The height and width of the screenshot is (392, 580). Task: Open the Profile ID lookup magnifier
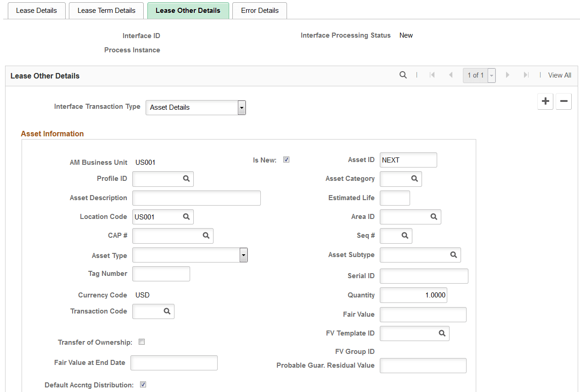click(187, 179)
